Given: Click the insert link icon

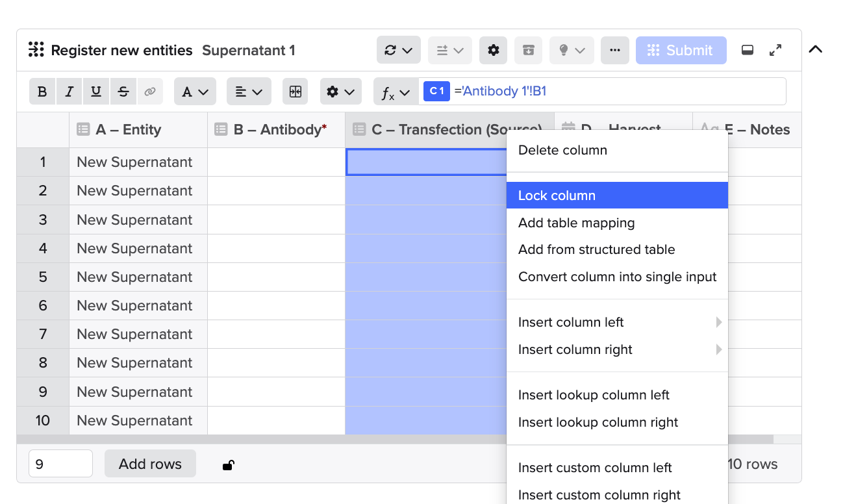Looking at the screenshot, I should click(x=150, y=91).
